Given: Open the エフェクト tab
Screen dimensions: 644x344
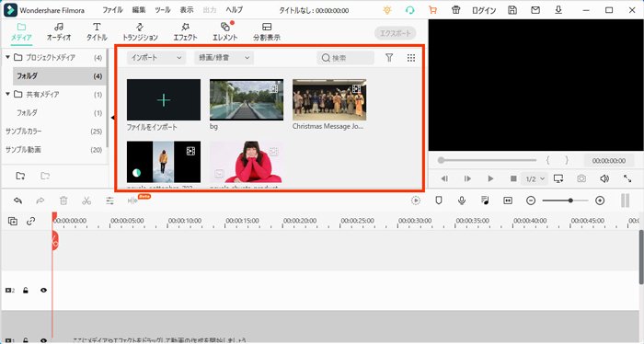Looking at the screenshot, I should click(x=185, y=31).
